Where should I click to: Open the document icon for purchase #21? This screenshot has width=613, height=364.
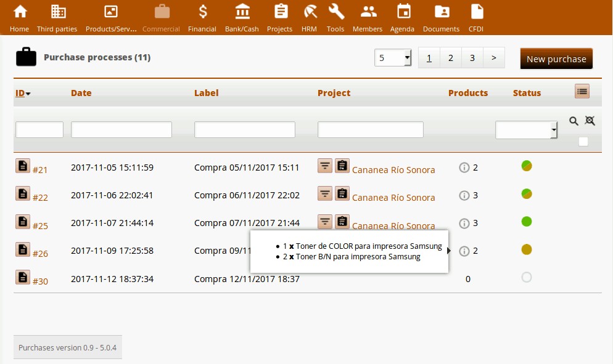(x=22, y=165)
